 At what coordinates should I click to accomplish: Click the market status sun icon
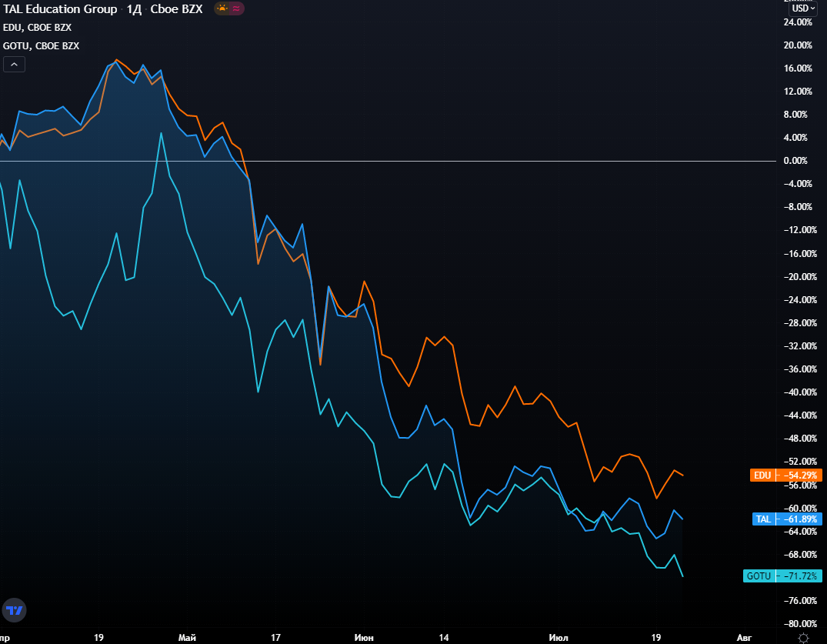[222, 8]
